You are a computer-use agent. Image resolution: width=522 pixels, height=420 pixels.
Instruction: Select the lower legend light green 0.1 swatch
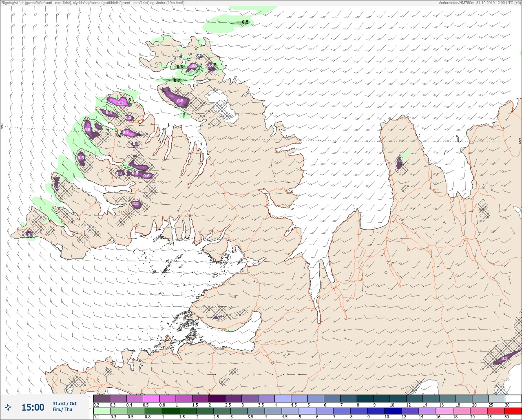coord(102,411)
